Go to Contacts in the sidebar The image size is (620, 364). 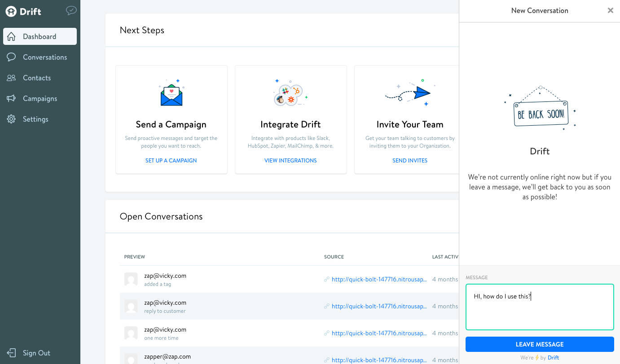point(37,78)
